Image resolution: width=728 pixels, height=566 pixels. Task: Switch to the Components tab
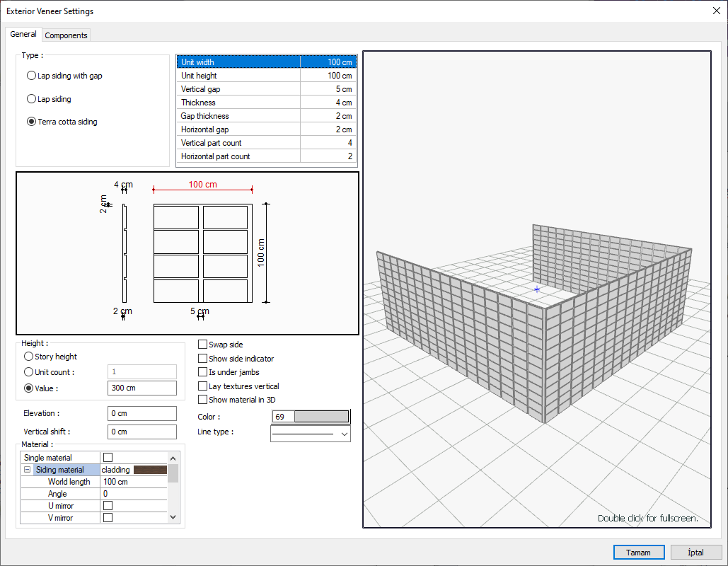click(x=66, y=35)
